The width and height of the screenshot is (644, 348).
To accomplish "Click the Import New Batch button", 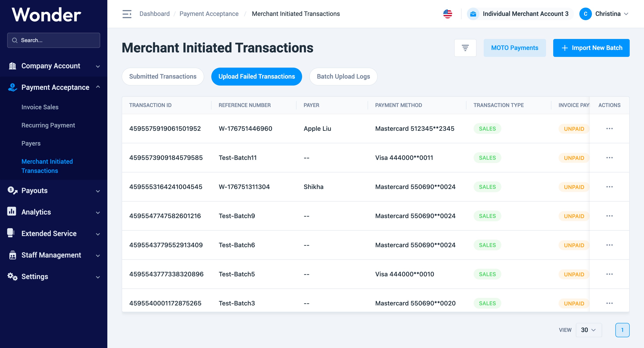I will click(591, 48).
